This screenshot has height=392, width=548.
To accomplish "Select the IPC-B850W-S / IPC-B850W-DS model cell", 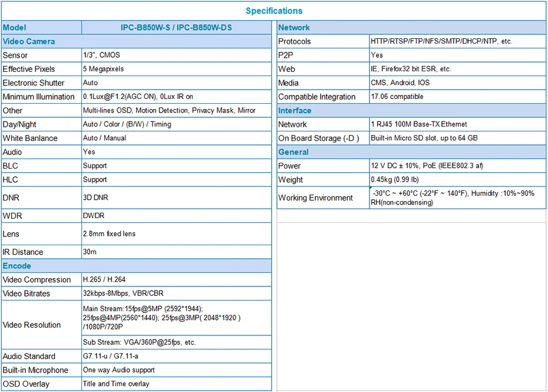I will point(176,28).
